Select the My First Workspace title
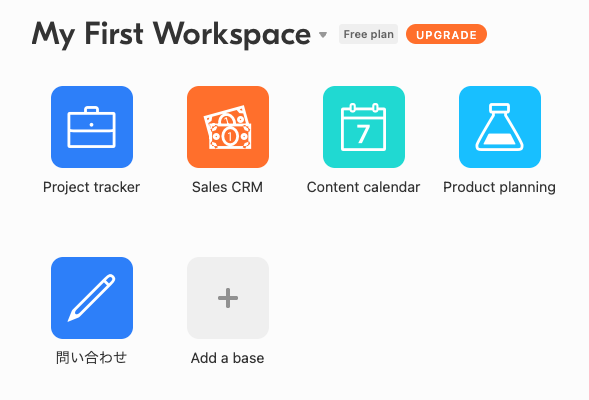The width and height of the screenshot is (589, 400). 171,35
